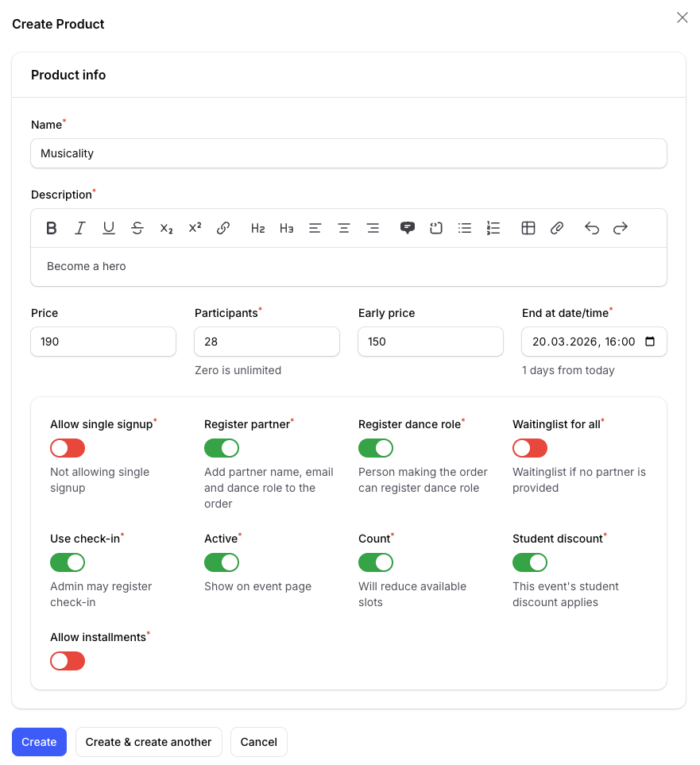Focus the Early price field
Viewport: 700px width, 765px height.
430,342
